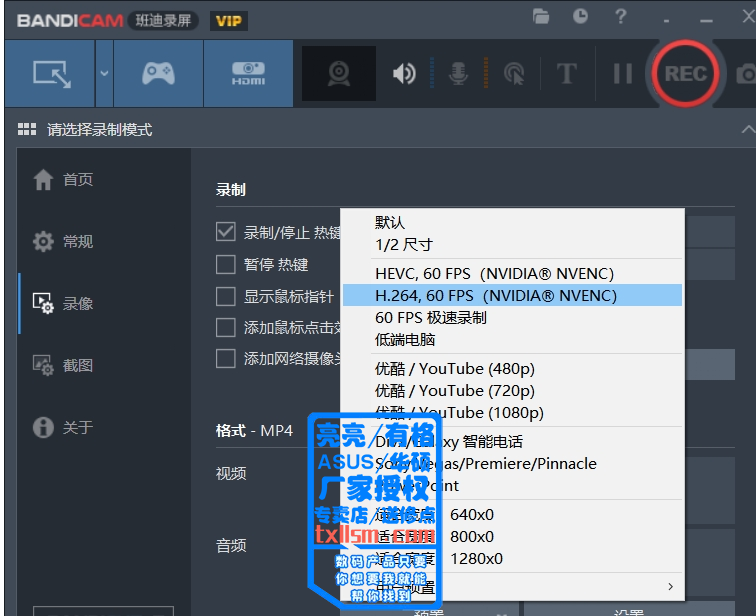Enable the text overlay T icon
The height and width of the screenshot is (616, 756).
567,74
